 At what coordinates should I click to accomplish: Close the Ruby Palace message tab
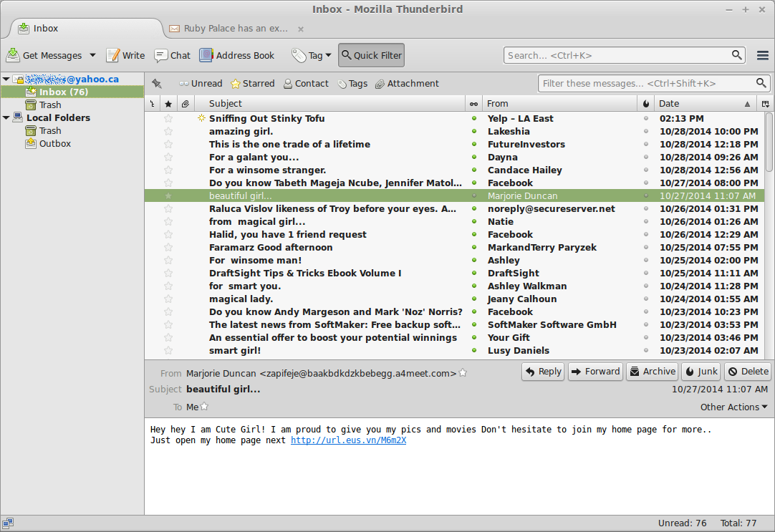[301, 29]
